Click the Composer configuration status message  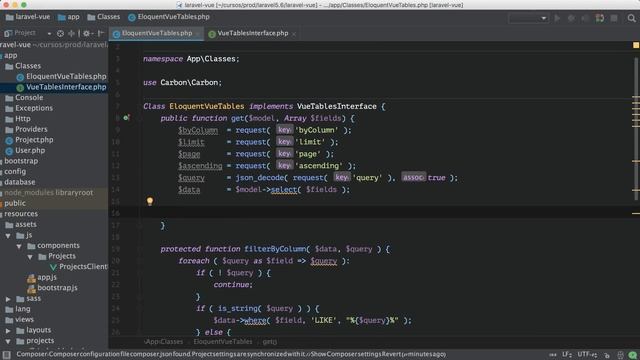[x=231, y=354]
